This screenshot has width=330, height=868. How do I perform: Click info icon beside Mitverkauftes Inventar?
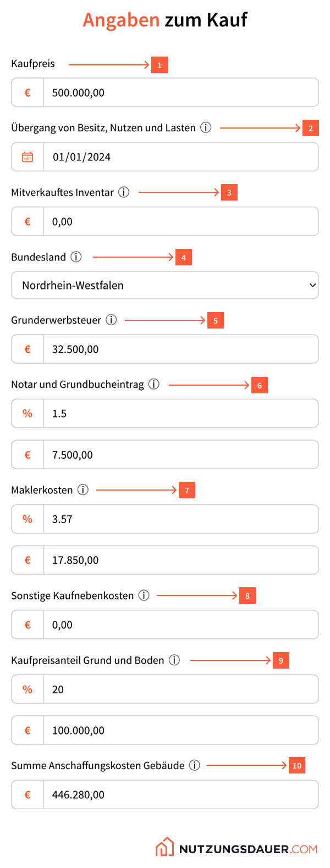point(124,192)
